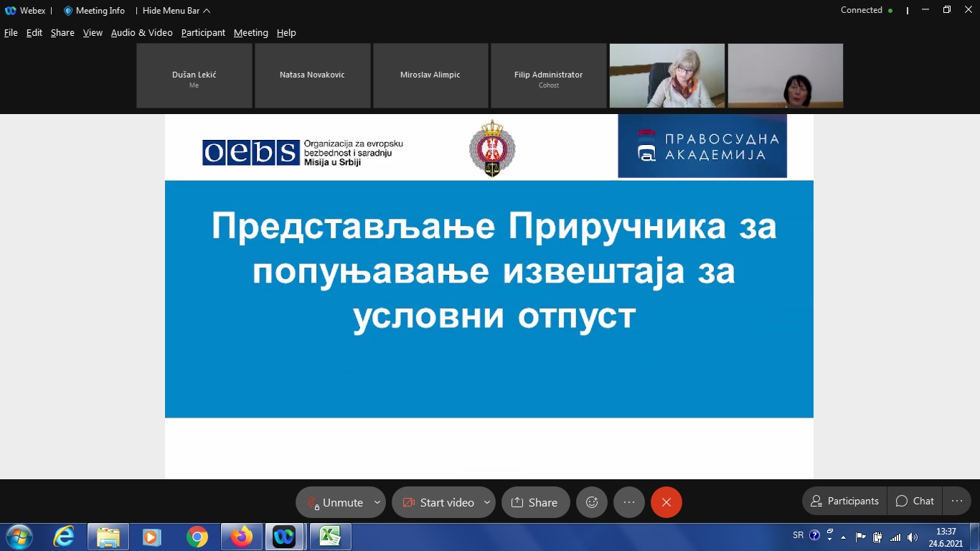The width and height of the screenshot is (980, 551).
Task: Open the Help menu
Action: pos(286,32)
